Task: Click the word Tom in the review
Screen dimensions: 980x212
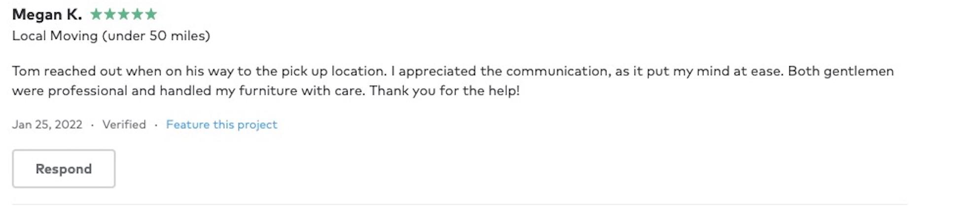Action: 26,71
